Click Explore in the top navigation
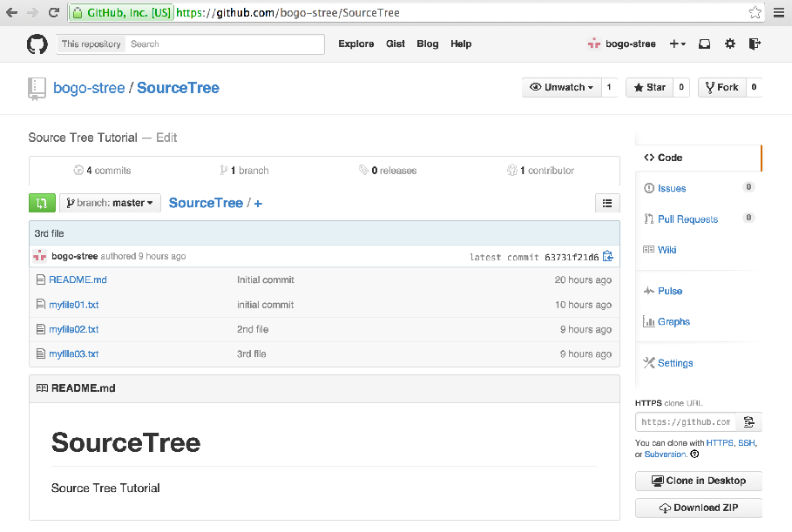The image size is (792, 532). tap(356, 44)
